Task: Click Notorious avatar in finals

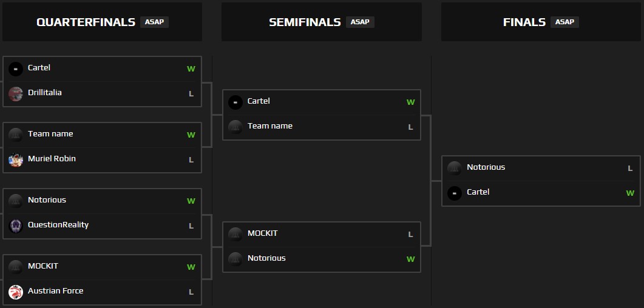Action: [x=454, y=169]
